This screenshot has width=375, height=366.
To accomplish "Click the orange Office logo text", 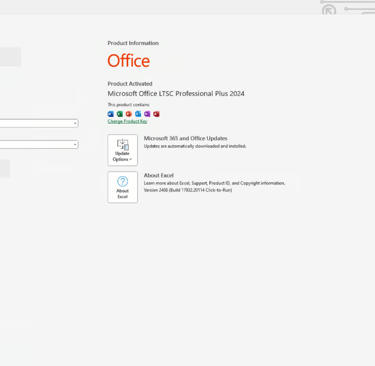I will point(129,61).
